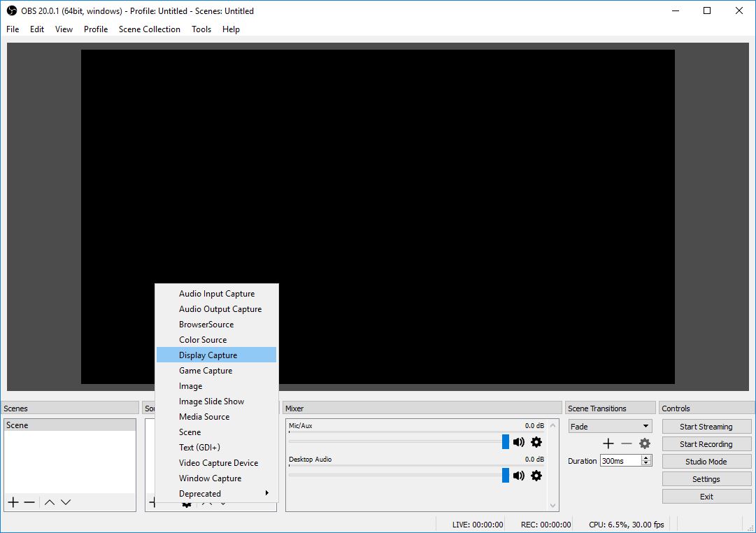The height and width of the screenshot is (533, 756).
Task: Move scene up with arrow icon
Action: pyautogui.click(x=49, y=502)
